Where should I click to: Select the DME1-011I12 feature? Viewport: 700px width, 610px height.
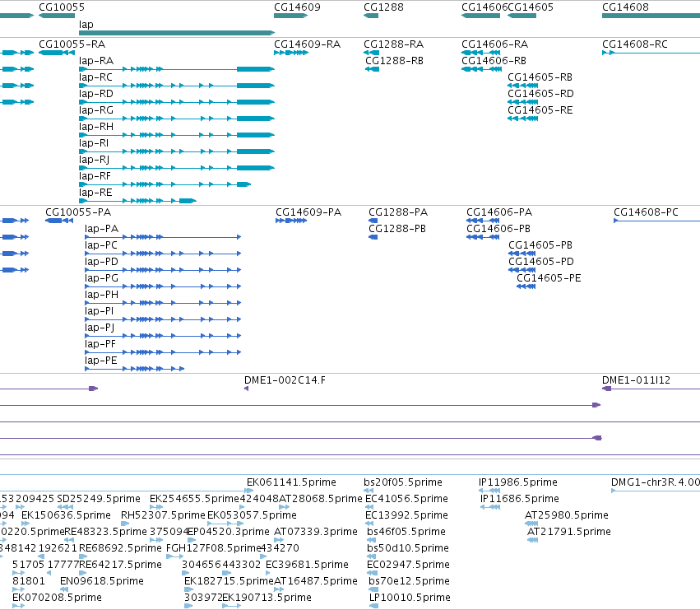click(x=651, y=389)
